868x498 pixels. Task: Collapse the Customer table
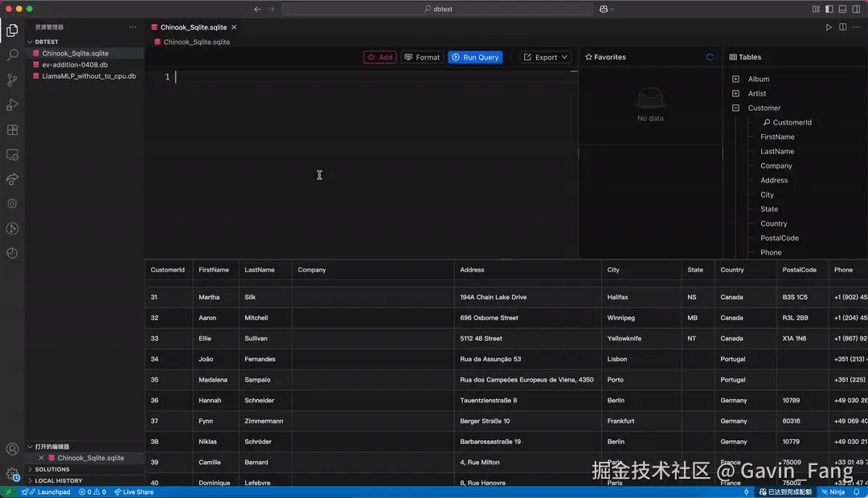point(735,108)
